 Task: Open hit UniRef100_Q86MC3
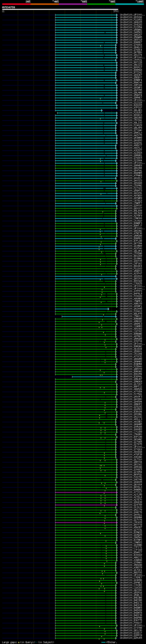point(131,324)
